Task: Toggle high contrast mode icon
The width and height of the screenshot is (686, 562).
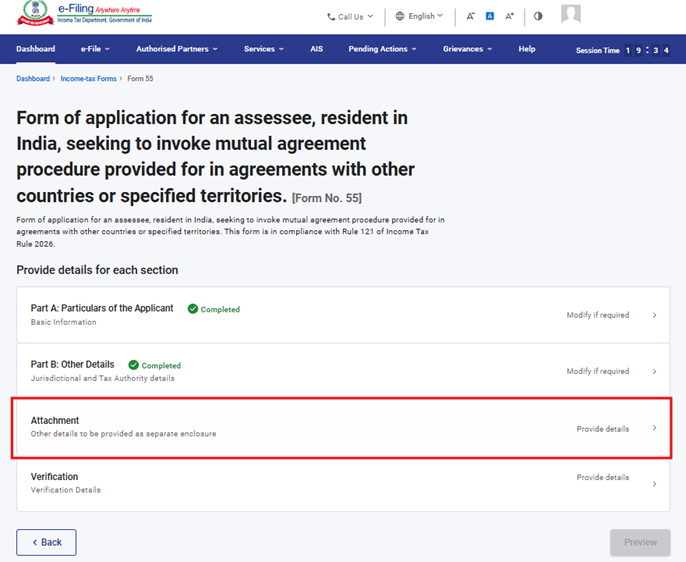Action: pos(538,16)
